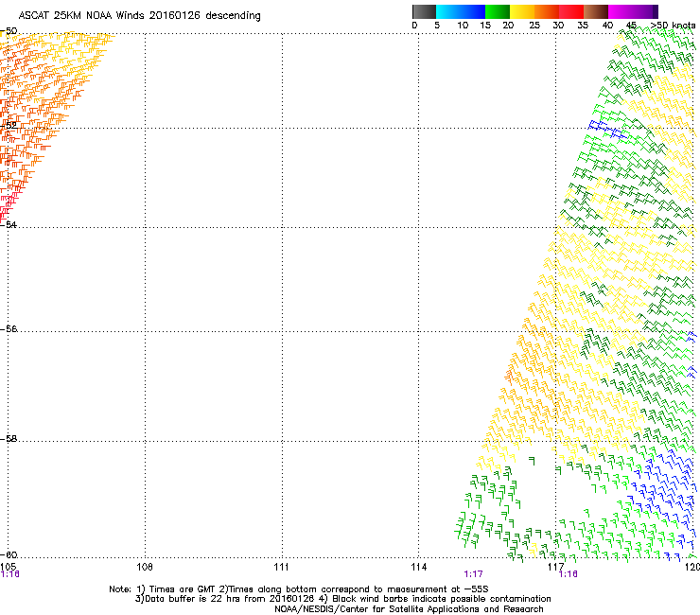This screenshot has width=700, height=615.
Task: Click the '25' legend scale label
Action: coord(534,26)
